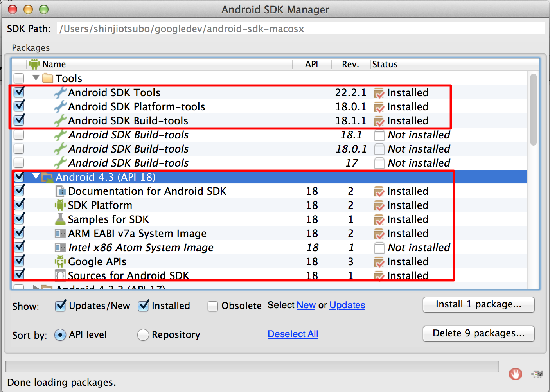Screen dimensions: 550x392
Task: Check the Build-tools 18.0.1 checkbox
Action: 19,149
